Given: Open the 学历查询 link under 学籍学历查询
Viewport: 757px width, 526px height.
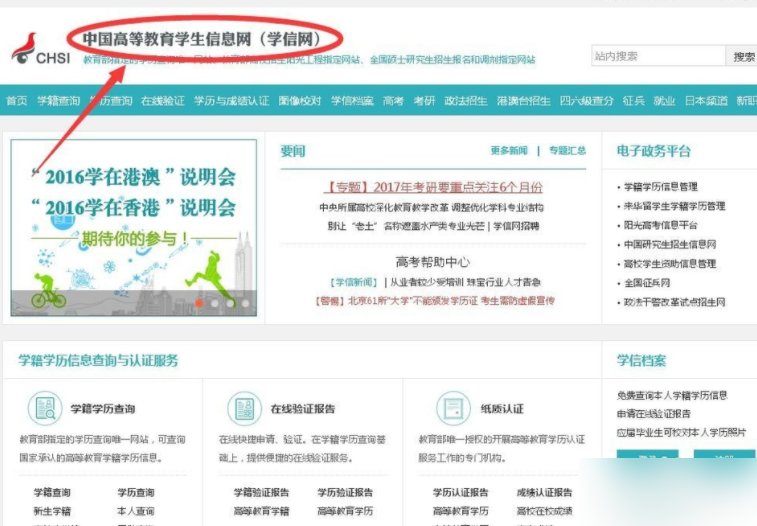Looking at the screenshot, I should coord(136,492).
